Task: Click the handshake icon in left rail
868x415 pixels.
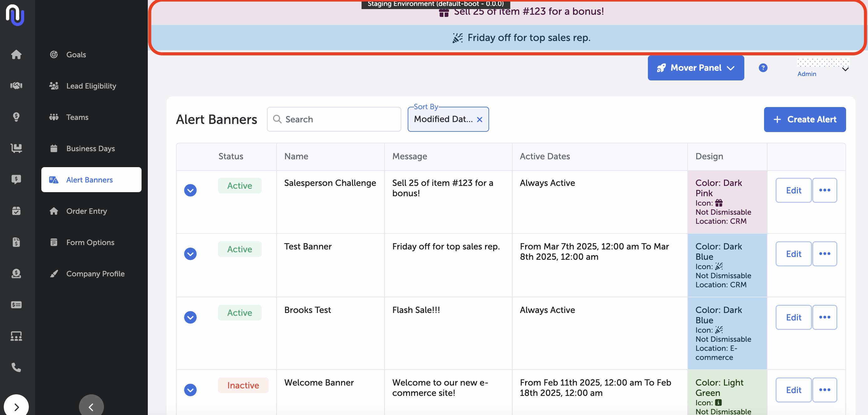Action: click(x=16, y=85)
